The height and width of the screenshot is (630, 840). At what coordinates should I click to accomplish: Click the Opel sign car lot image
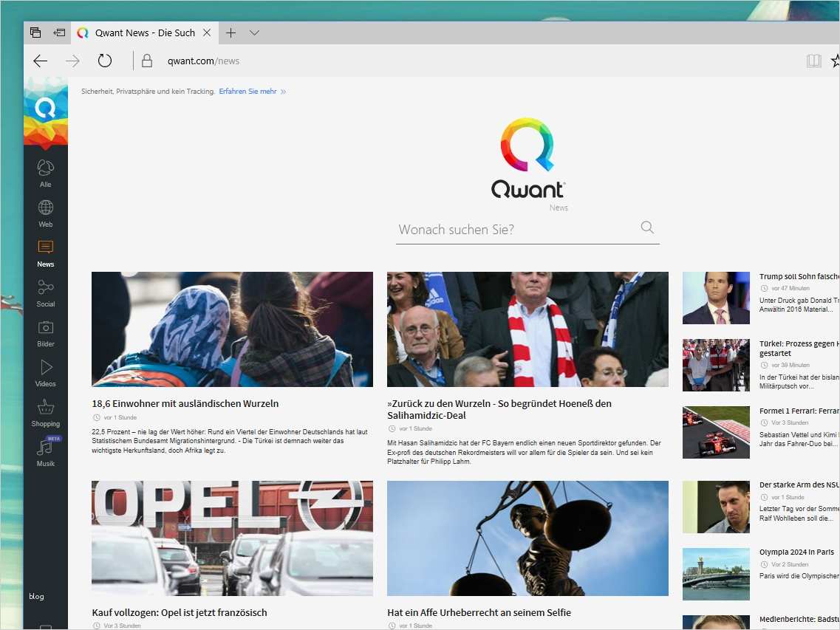click(x=232, y=538)
